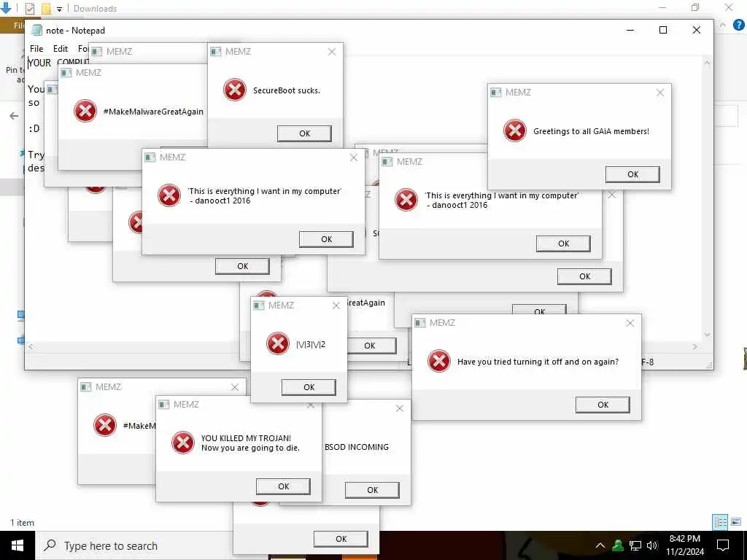This screenshot has height=560, width=747.
Task: Click 'Now you are going to die.' text
Action: [251, 448]
